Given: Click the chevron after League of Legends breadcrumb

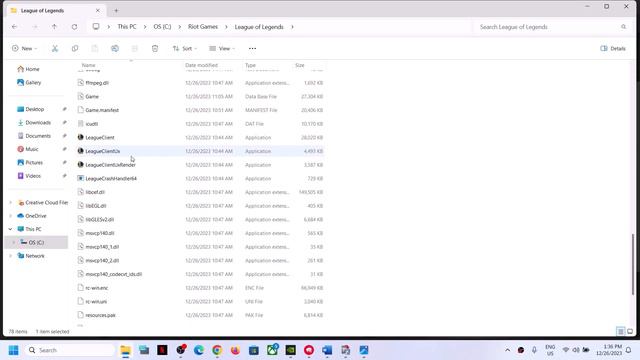Looking at the screenshot, I should (292, 27).
